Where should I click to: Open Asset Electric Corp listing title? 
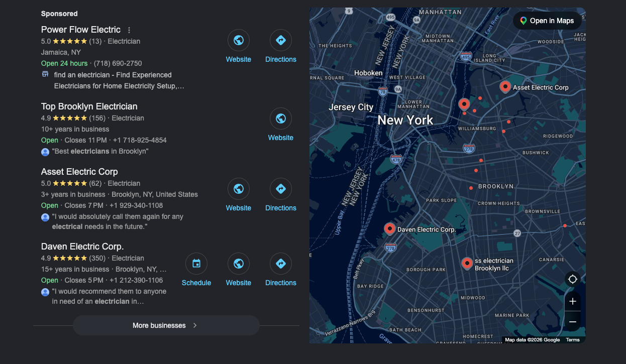[79, 172]
